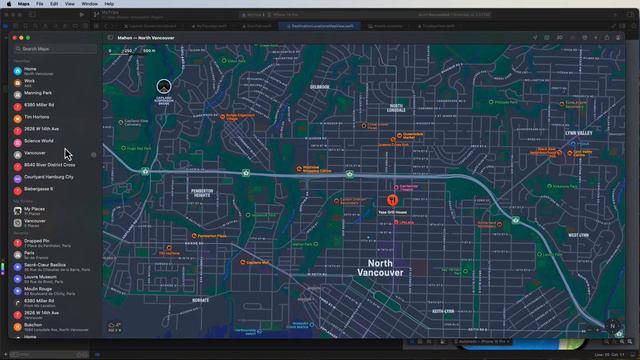Image resolution: width=640 pixels, height=360 pixels.
Task: Select Paris recent item
Action: [55, 255]
